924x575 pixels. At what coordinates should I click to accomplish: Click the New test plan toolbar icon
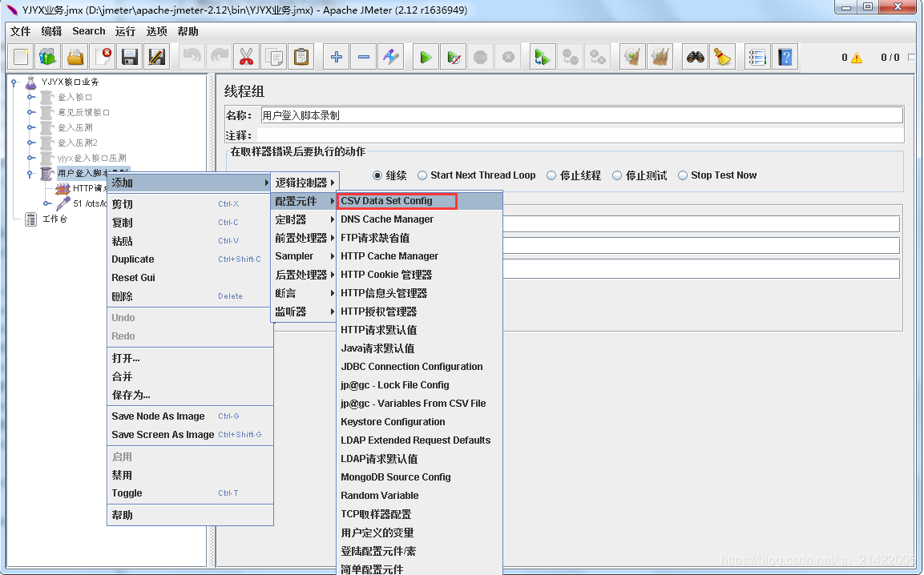(x=21, y=57)
